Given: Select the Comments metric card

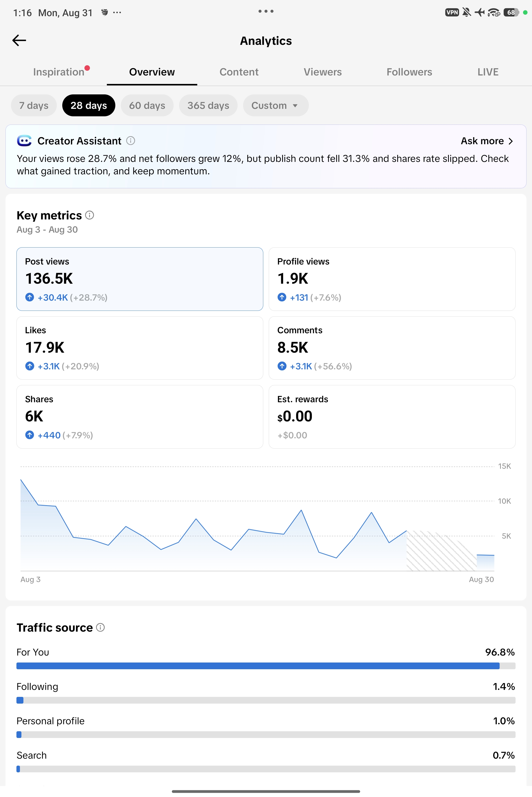Looking at the screenshot, I should click(392, 348).
